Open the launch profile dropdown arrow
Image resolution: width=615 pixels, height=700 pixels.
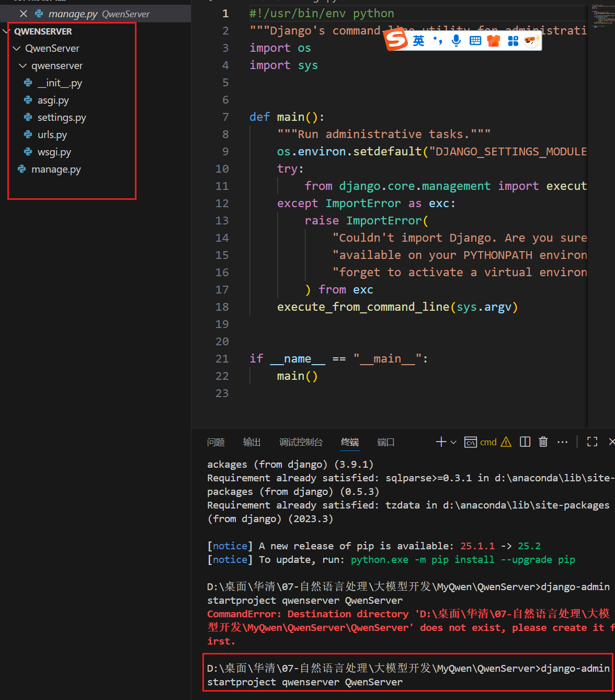pos(453,442)
